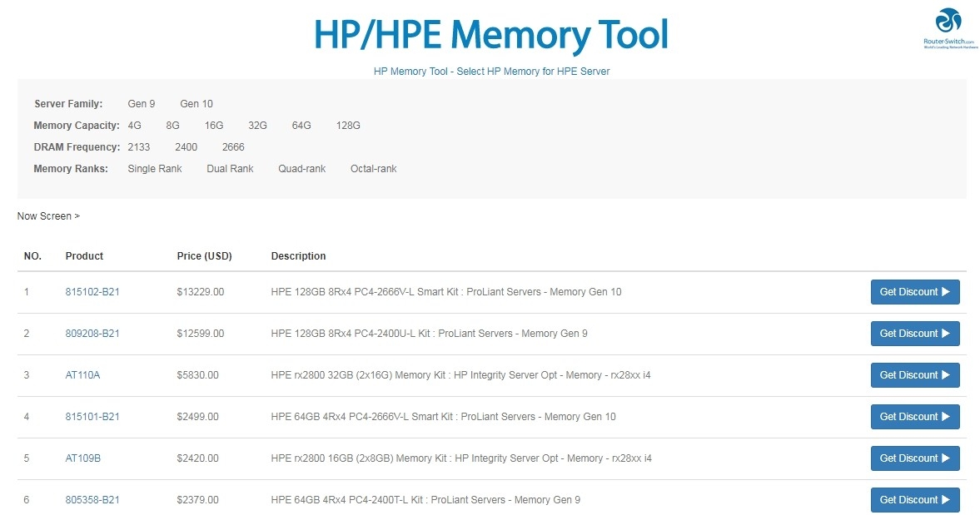Click the DRAM Frequency label

click(x=77, y=147)
